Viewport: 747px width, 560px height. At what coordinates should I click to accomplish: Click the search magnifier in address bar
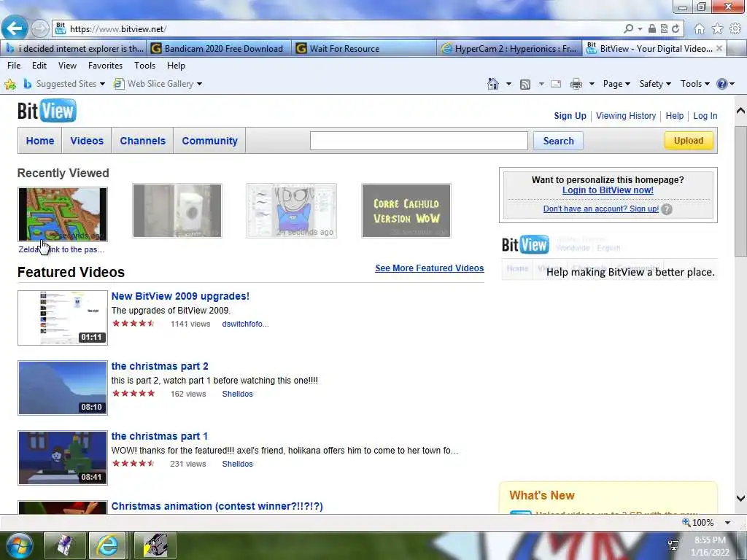point(628,28)
